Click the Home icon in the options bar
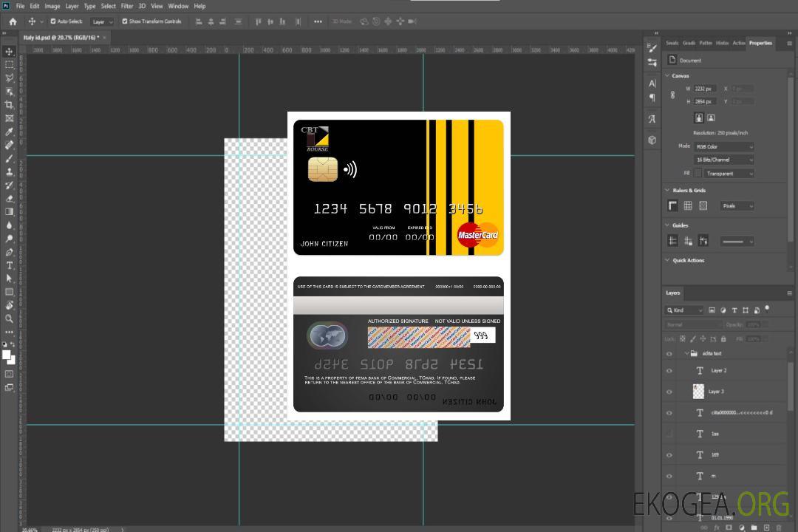 (x=13, y=21)
